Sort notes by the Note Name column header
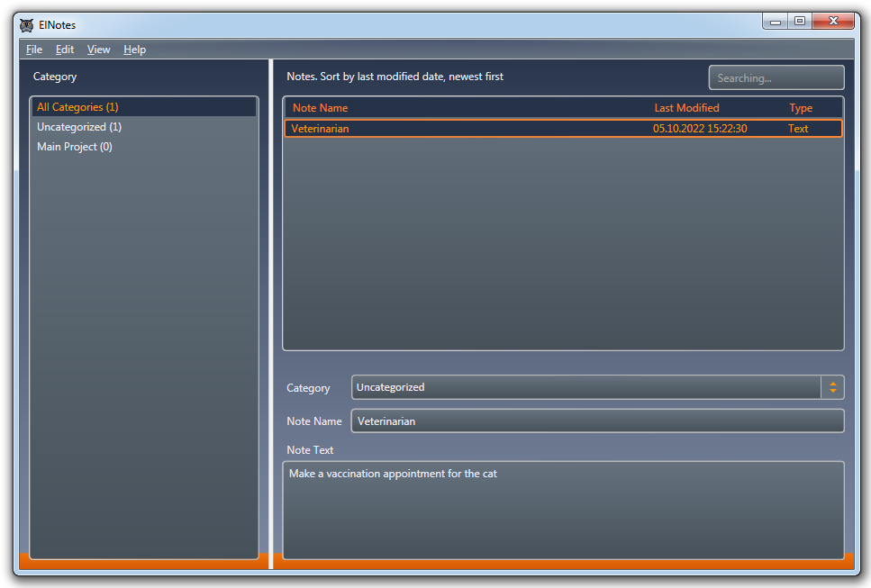Screen dimensions: 871x588 coord(320,108)
